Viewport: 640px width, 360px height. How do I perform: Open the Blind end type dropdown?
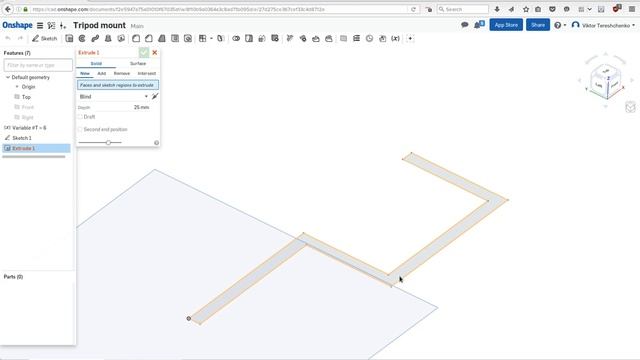coord(113,96)
